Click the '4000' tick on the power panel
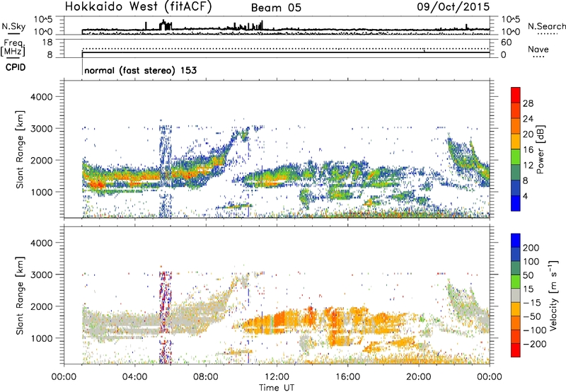566x392 pixels. click(41, 97)
